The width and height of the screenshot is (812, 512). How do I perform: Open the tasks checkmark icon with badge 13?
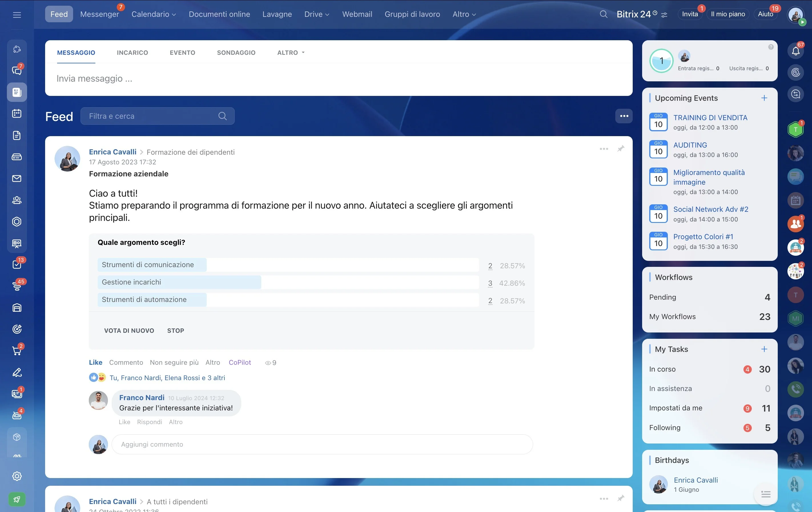tap(17, 265)
